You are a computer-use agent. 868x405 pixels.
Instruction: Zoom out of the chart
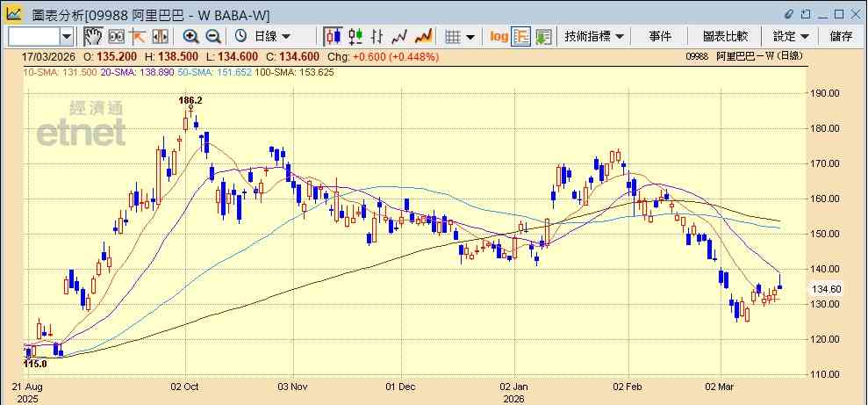pyautogui.click(x=213, y=37)
